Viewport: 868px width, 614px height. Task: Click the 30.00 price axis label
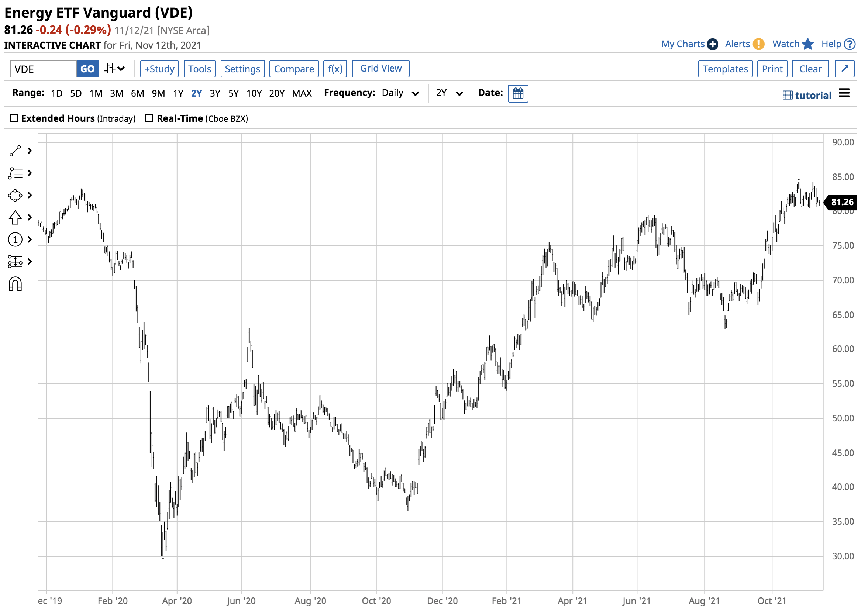click(x=843, y=556)
